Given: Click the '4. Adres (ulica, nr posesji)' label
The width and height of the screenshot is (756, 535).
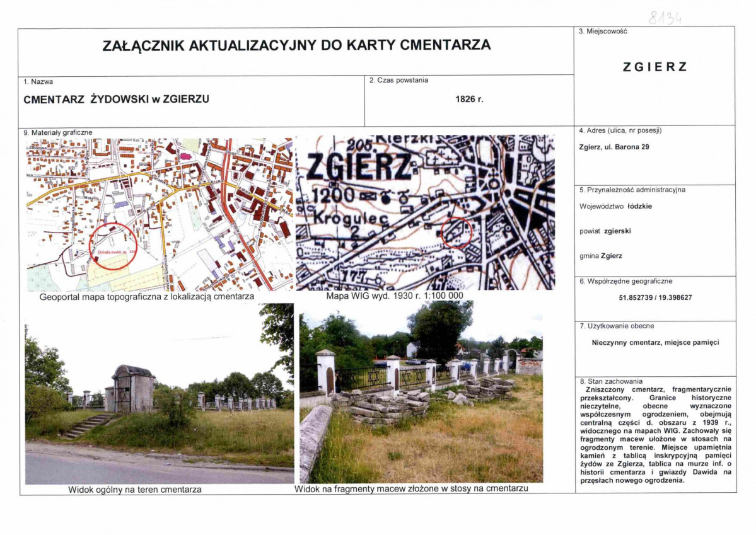Looking at the screenshot, I should coord(620,130).
